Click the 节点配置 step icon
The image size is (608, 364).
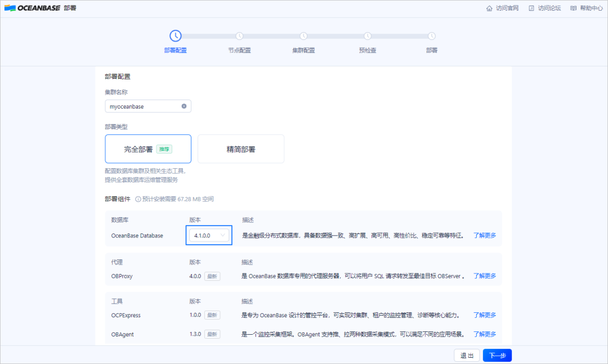[239, 35]
